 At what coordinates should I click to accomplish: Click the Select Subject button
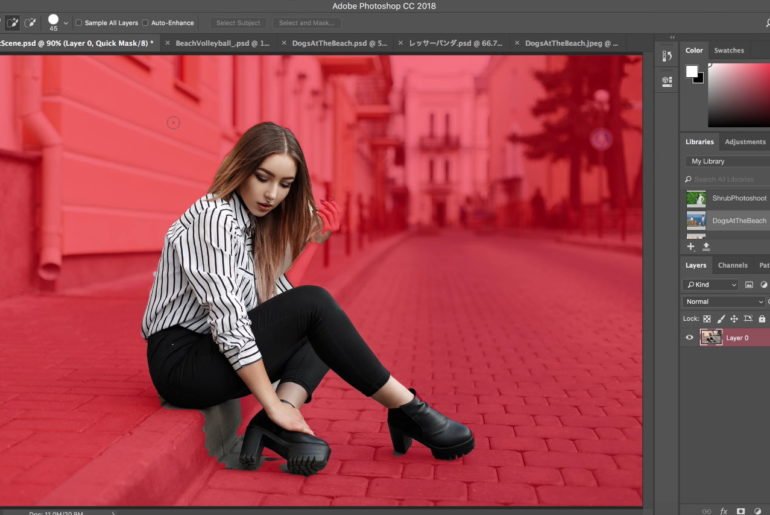pyautogui.click(x=238, y=23)
